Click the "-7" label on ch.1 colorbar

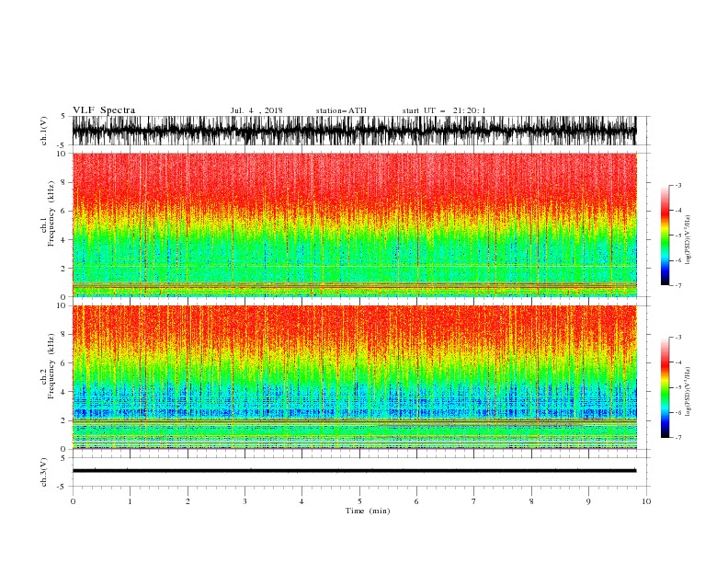click(x=678, y=285)
